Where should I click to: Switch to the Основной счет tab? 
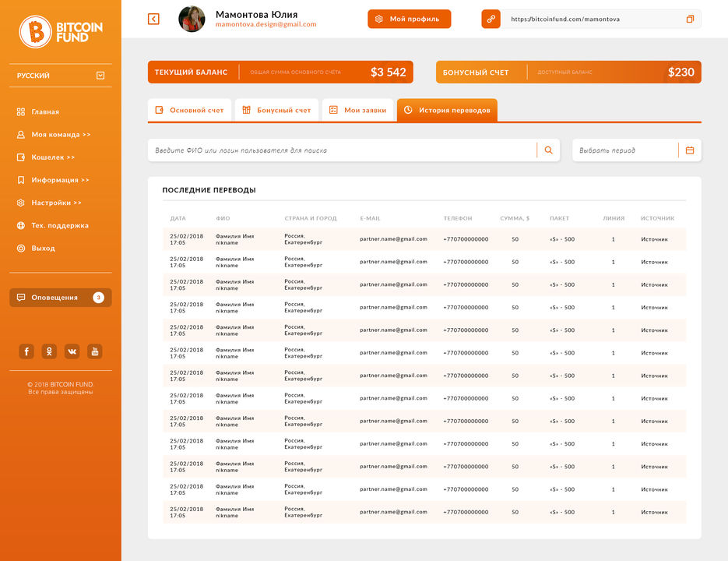click(189, 110)
